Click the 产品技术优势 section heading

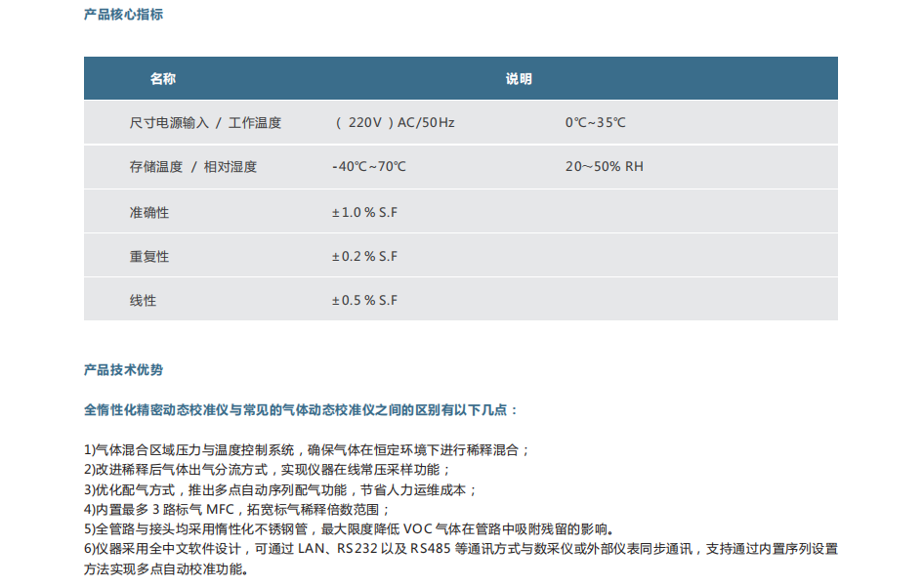click(x=123, y=370)
